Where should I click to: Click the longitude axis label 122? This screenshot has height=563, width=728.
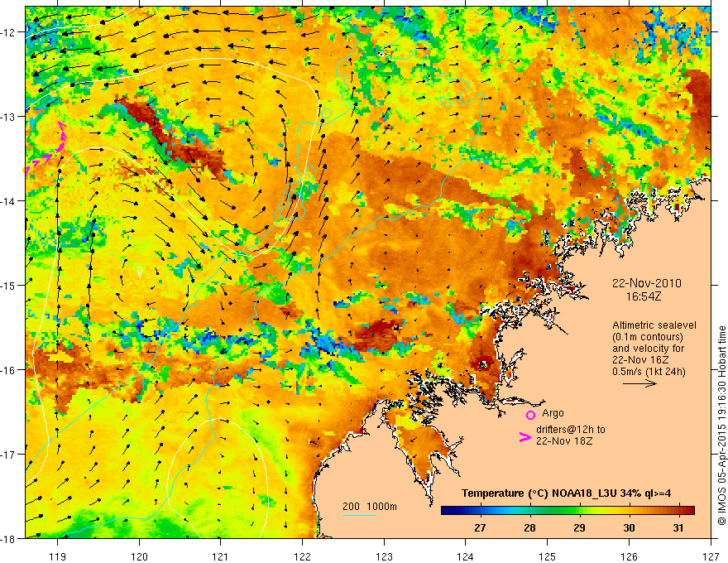pos(302,556)
